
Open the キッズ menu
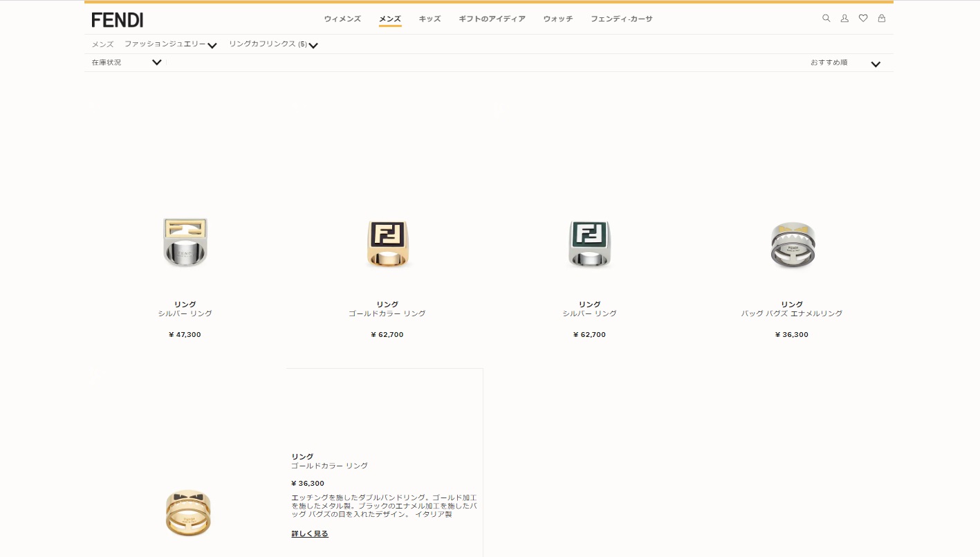tap(429, 19)
